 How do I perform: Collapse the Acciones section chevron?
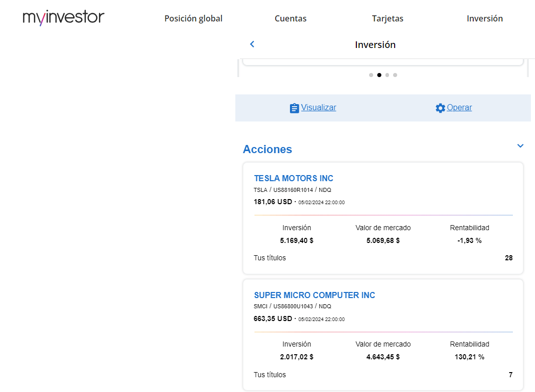[520, 145]
